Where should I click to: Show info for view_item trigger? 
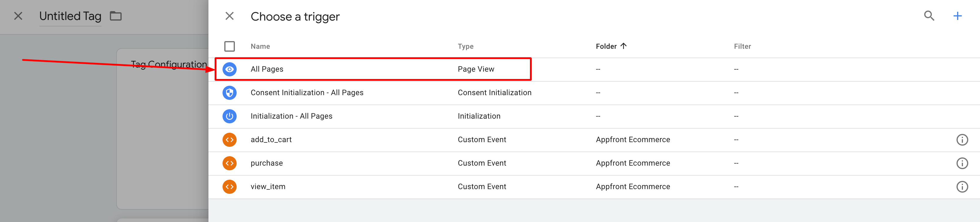coord(962,186)
